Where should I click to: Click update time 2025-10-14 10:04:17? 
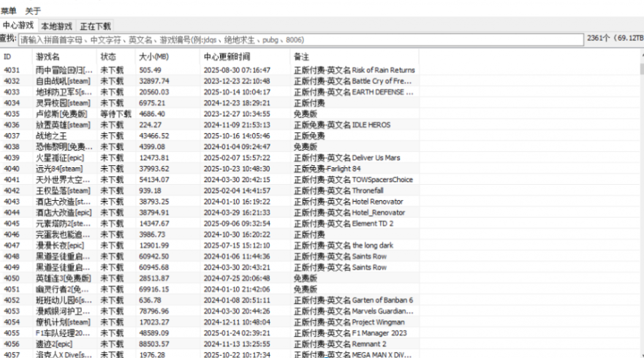(x=237, y=92)
